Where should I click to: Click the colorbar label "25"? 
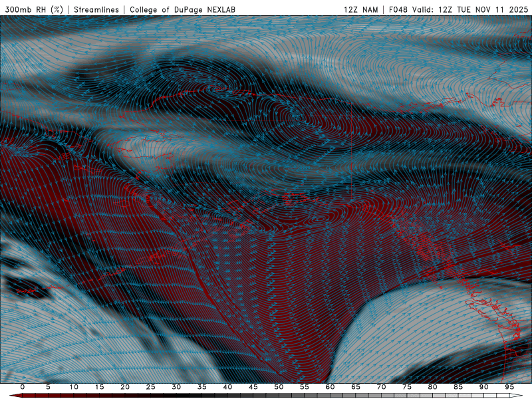[151, 387]
